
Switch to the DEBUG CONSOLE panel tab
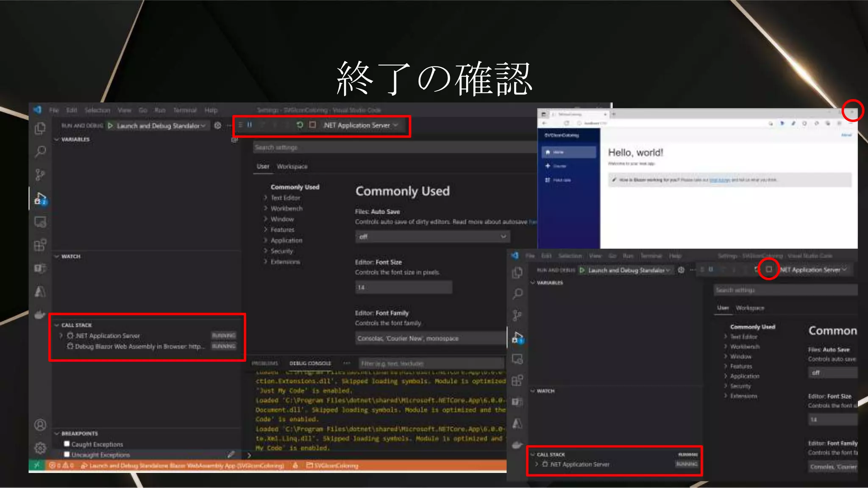pyautogui.click(x=310, y=363)
